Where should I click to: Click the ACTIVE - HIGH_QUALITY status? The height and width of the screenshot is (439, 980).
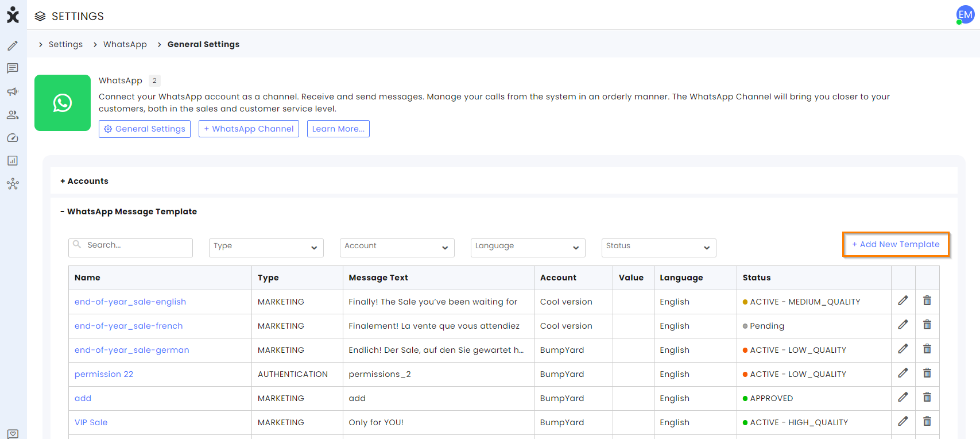click(795, 422)
